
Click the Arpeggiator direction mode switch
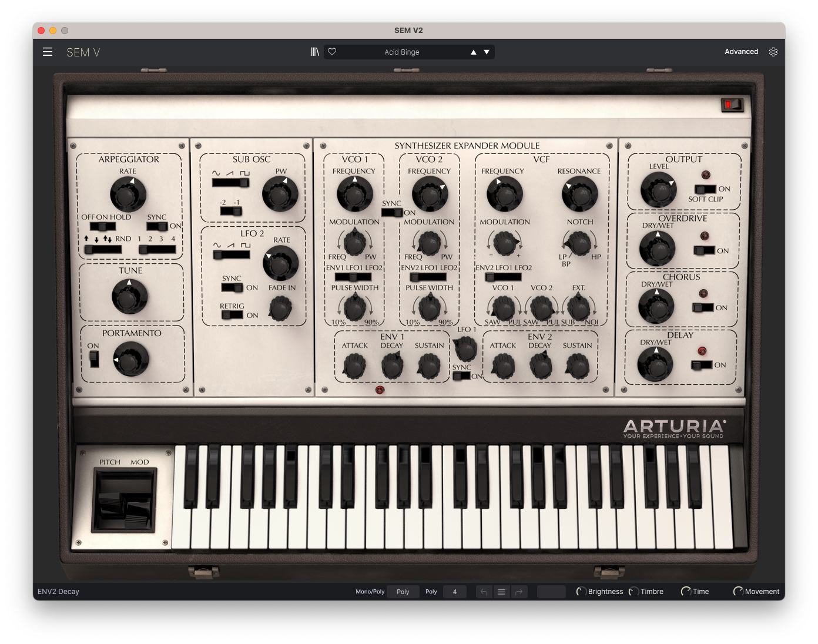(103, 250)
